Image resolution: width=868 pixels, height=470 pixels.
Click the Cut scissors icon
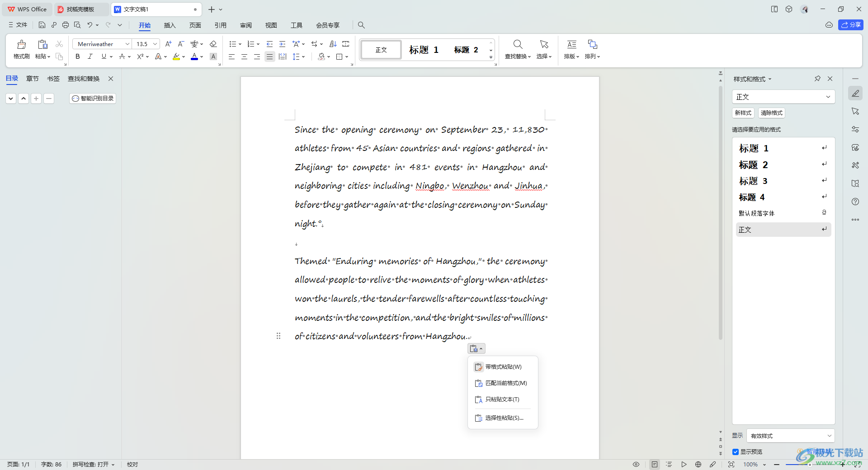59,44
